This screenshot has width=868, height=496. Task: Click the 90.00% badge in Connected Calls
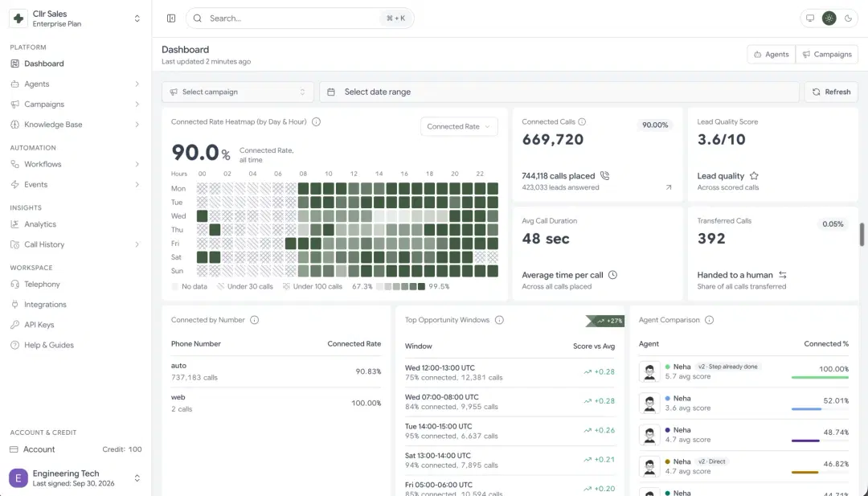(x=655, y=125)
